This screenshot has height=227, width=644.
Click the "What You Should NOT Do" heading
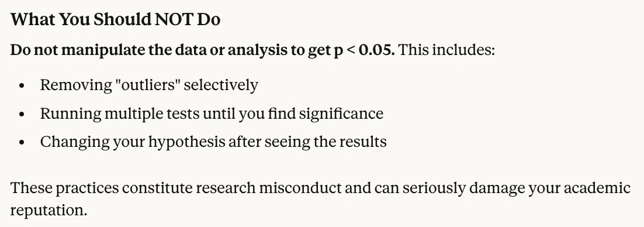pos(115,20)
